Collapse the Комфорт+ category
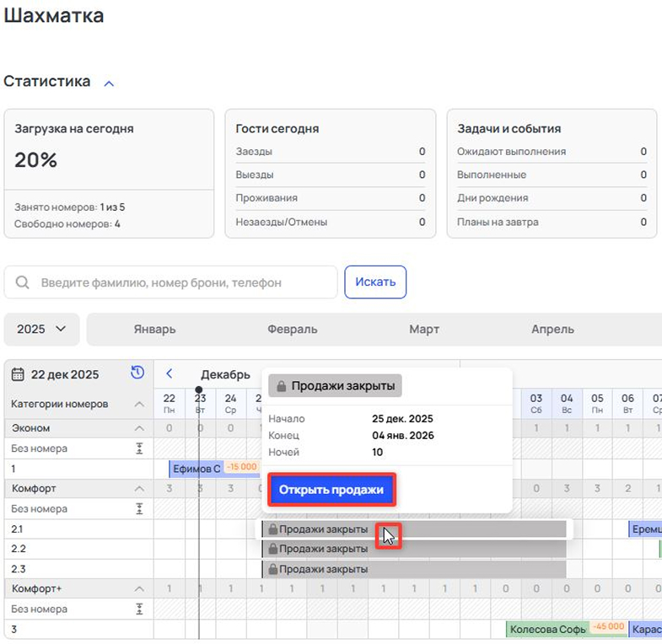This screenshot has width=662, height=644. pyautogui.click(x=139, y=588)
